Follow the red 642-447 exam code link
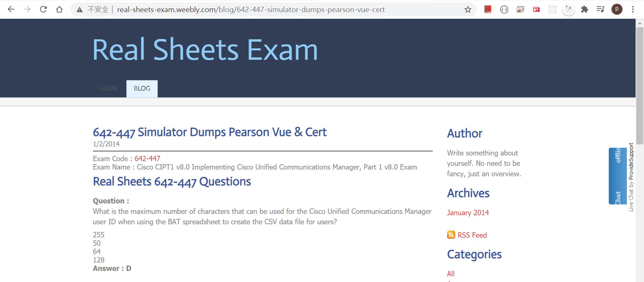Screen dimensions: 644x282 click(147, 158)
